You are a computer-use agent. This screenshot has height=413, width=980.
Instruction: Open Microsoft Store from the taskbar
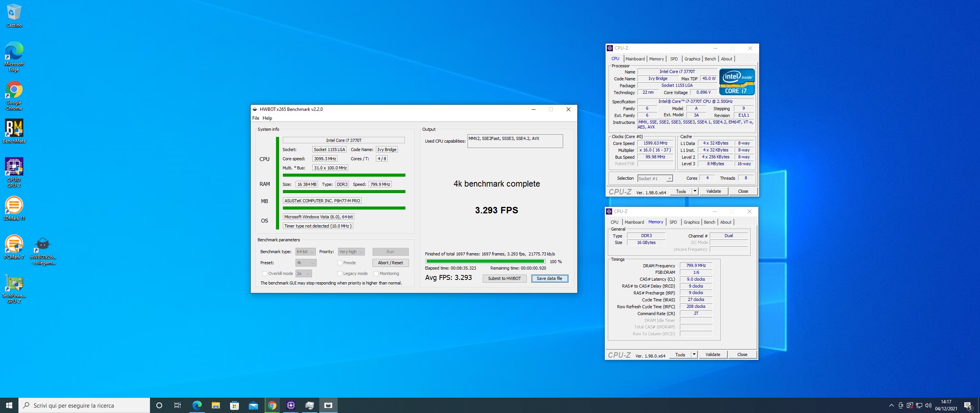[234, 405]
